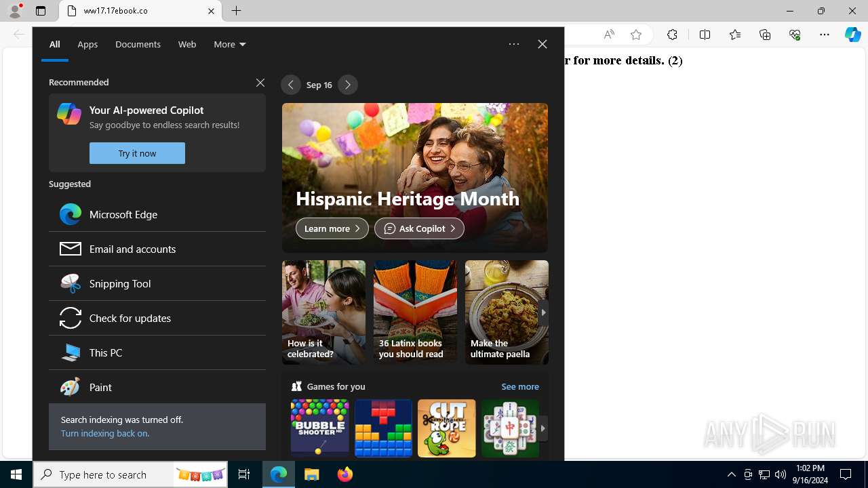The width and height of the screenshot is (868, 488).
Task: Click See more games link
Action: [520, 386]
